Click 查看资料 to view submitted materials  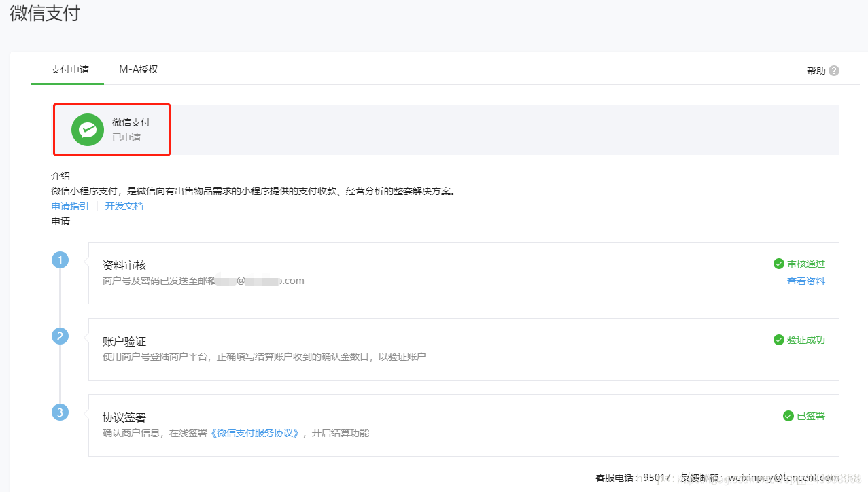click(x=806, y=281)
